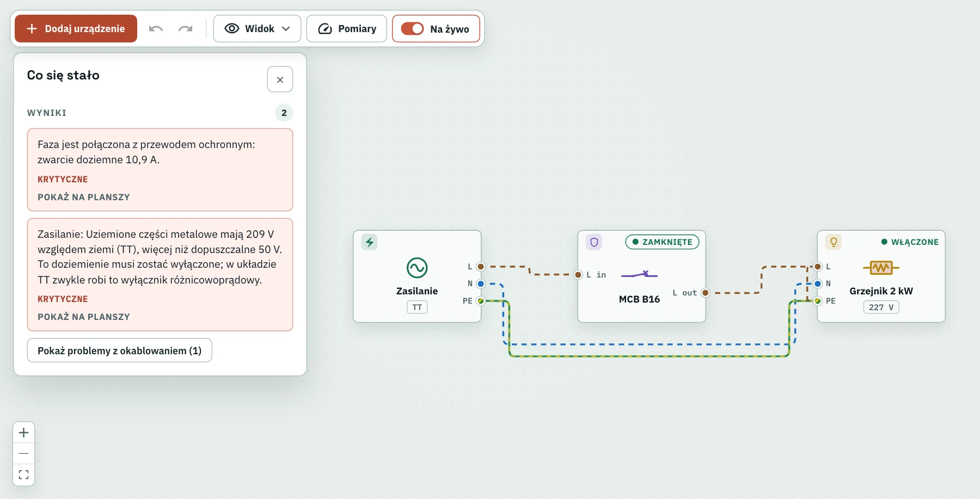Click the brown wire from Zasilanie L

529,270
